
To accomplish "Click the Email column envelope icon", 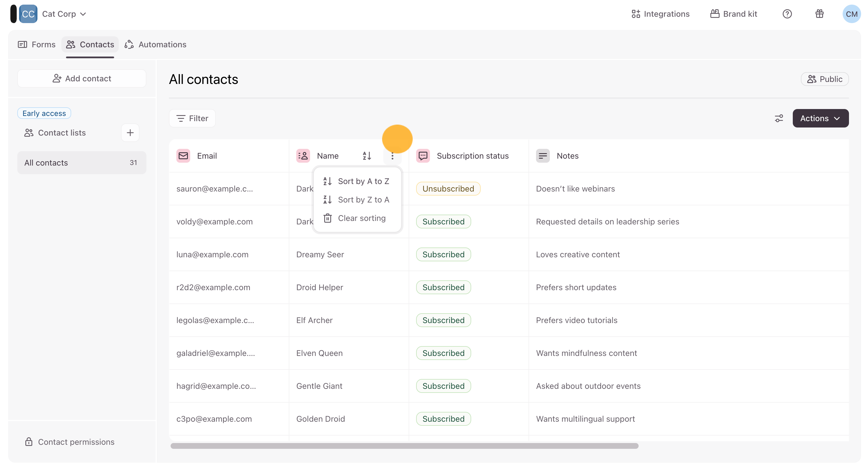I will click(x=183, y=155).
